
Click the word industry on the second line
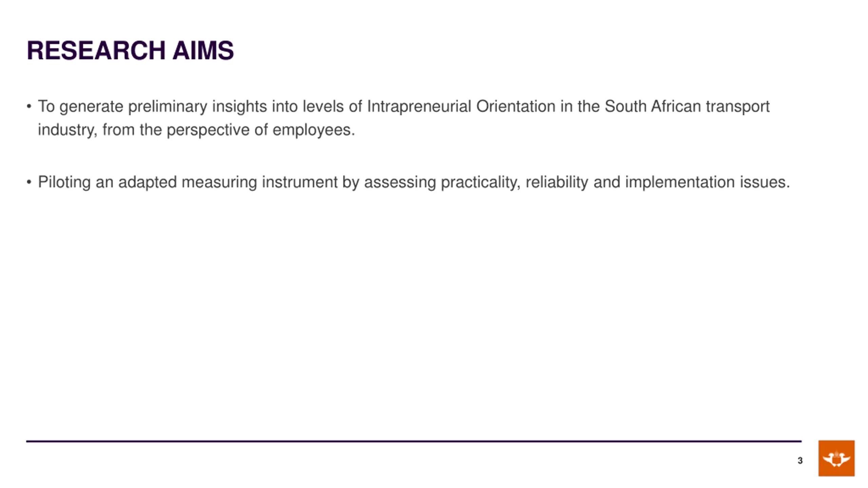coord(67,130)
